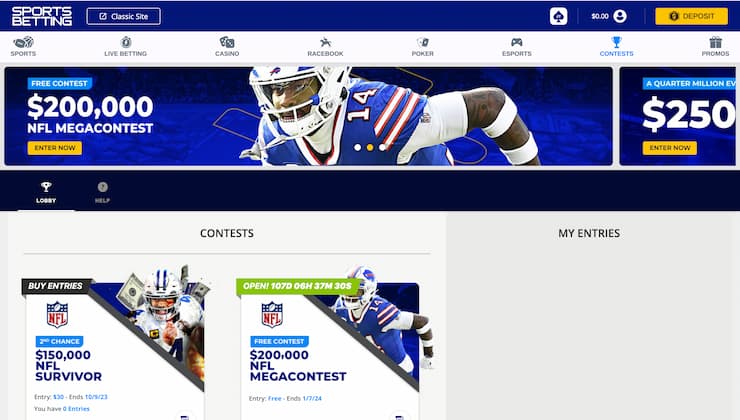
Task: Click the Classic Site button
Action: pyautogui.click(x=124, y=16)
